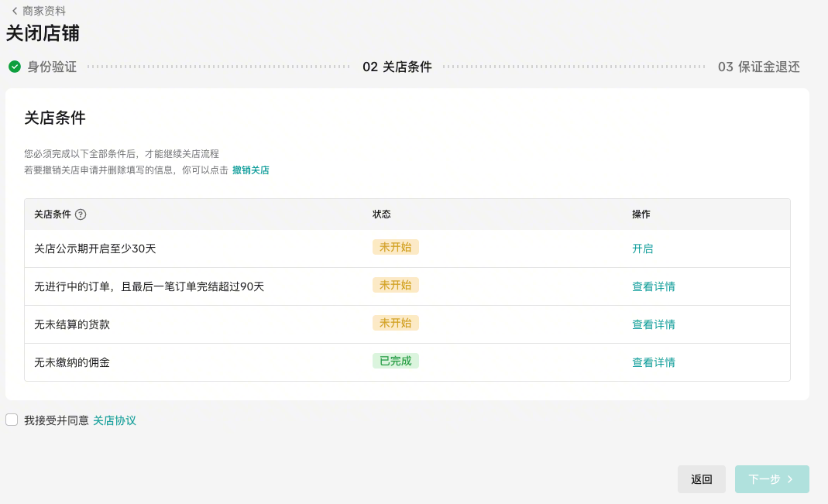Click the 已完成 status badge
Screen dimensions: 828x504
395,361
